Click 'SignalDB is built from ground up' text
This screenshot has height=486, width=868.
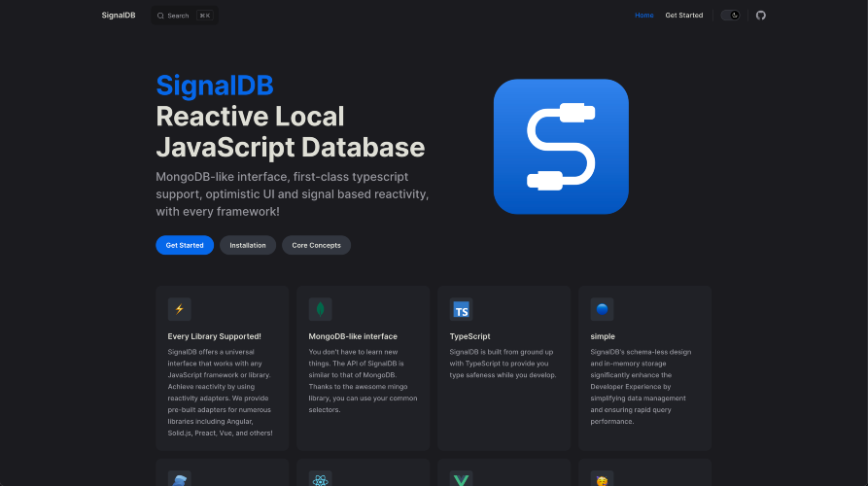click(503, 364)
